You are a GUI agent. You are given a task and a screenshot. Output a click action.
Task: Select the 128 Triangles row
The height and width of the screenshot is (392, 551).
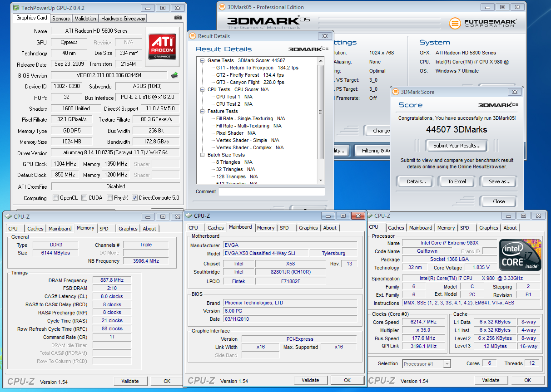pos(237,176)
